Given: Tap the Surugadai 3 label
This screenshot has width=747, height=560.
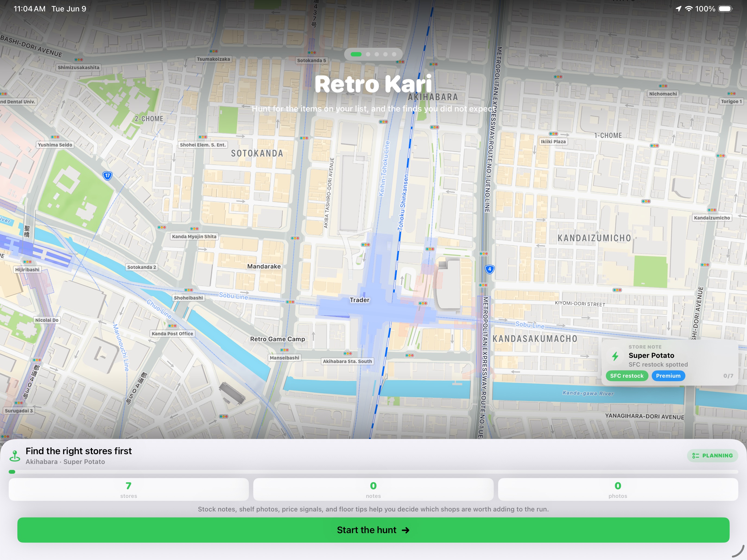Looking at the screenshot, I should coord(18,411).
